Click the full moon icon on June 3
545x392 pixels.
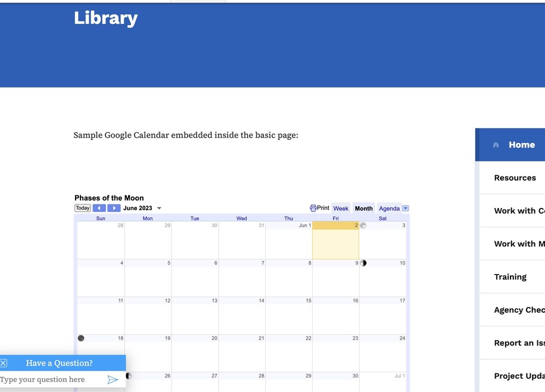(363, 225)
